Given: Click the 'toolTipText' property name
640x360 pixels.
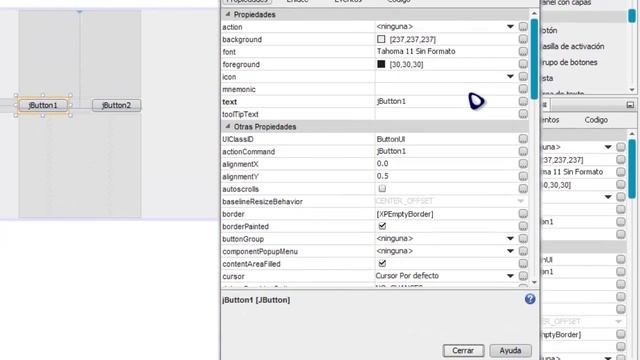Looking at the screenshot, I should coord(240,114).
